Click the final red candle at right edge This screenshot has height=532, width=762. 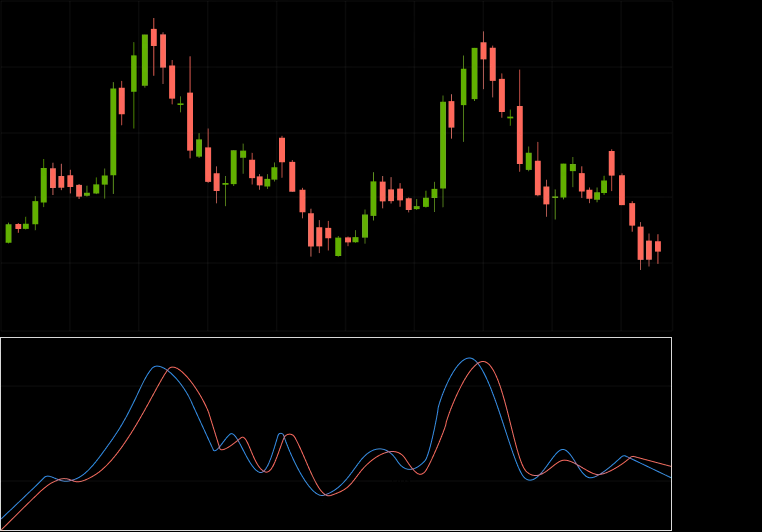pyautogui.click(x=658, y=246)
